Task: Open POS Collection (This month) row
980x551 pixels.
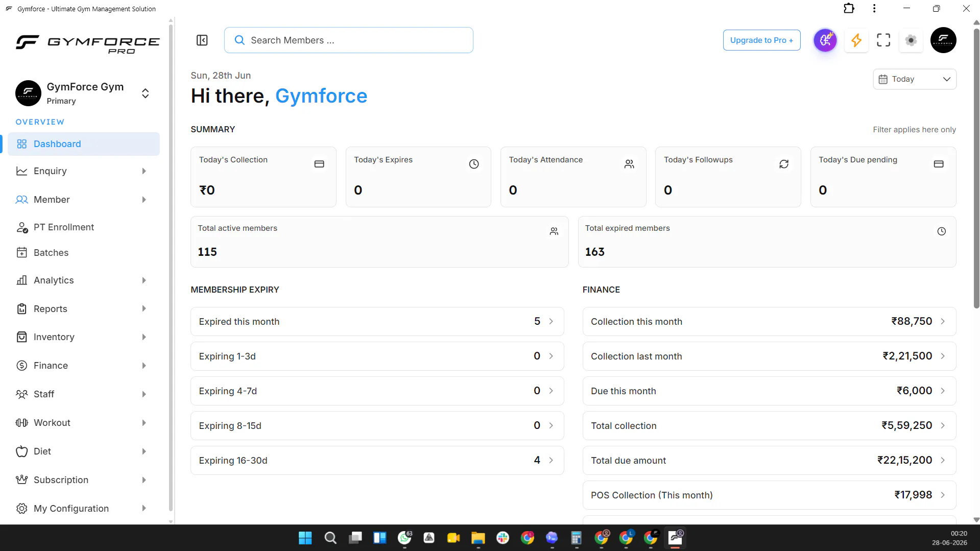Action: [769, 495]
